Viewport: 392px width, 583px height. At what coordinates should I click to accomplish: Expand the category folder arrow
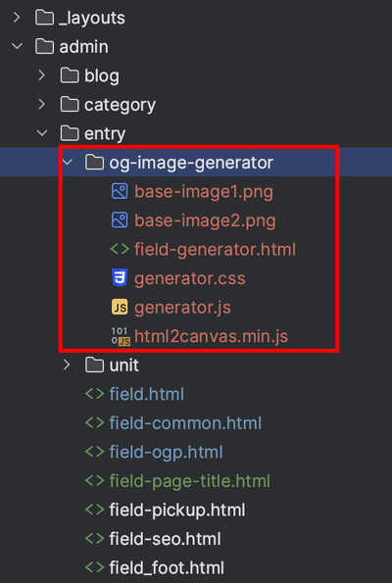coord(42,105)
